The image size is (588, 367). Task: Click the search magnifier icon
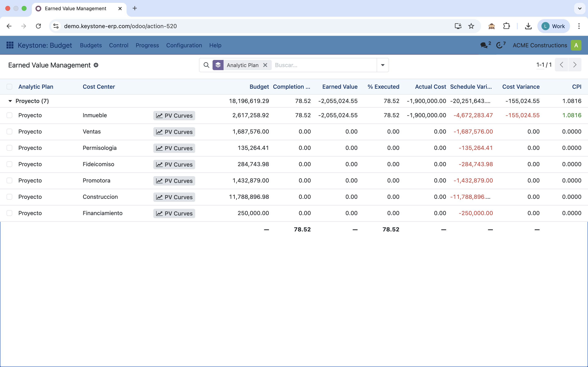tap(206, 65)
